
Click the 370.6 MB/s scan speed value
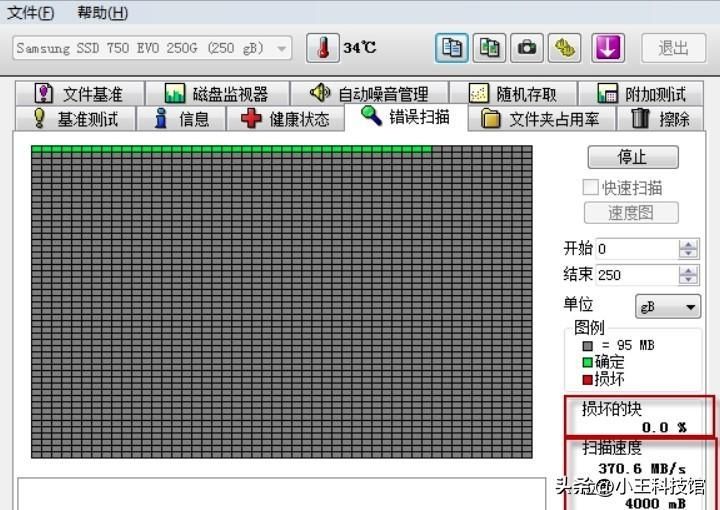pyautogui.click(x=642, y=468)
